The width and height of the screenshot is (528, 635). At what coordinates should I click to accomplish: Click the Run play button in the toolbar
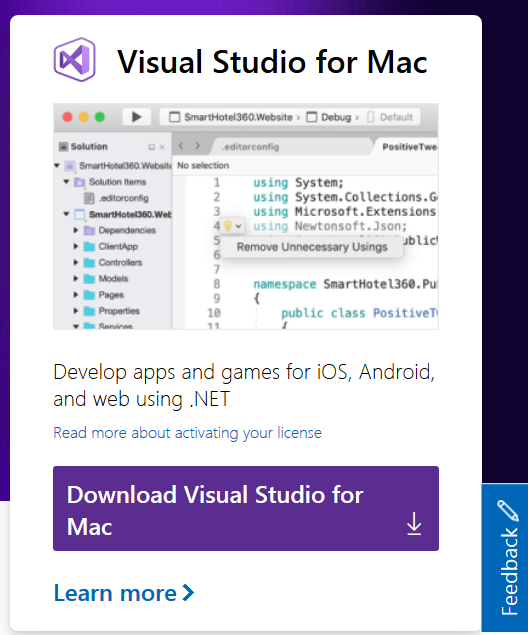137,117
